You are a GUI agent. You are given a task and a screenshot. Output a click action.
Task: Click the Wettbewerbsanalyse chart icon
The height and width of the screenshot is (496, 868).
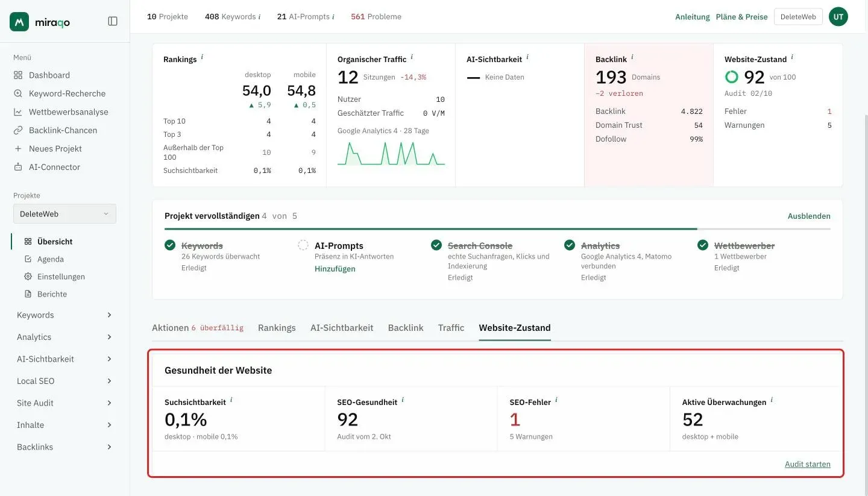click(17, 112)
